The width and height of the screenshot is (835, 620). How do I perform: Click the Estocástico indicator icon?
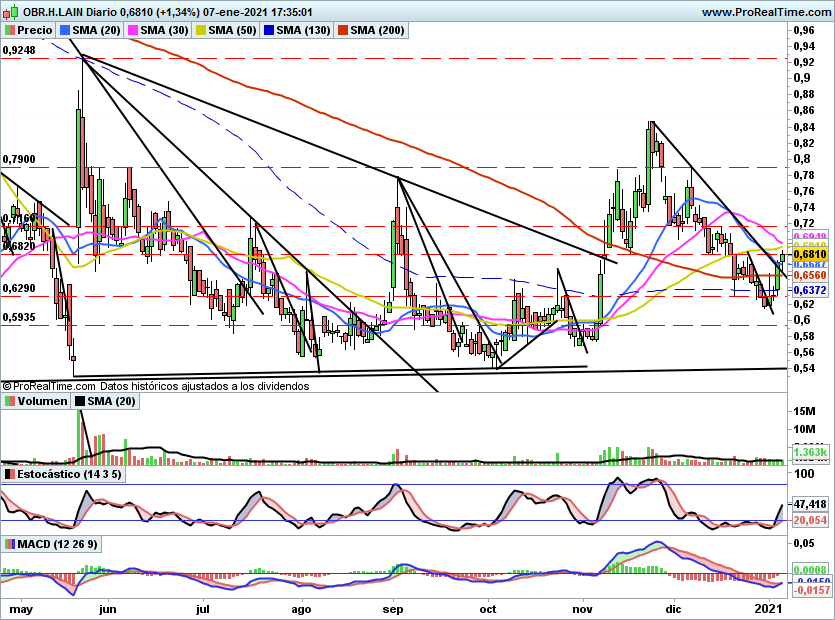pos(9,473)
